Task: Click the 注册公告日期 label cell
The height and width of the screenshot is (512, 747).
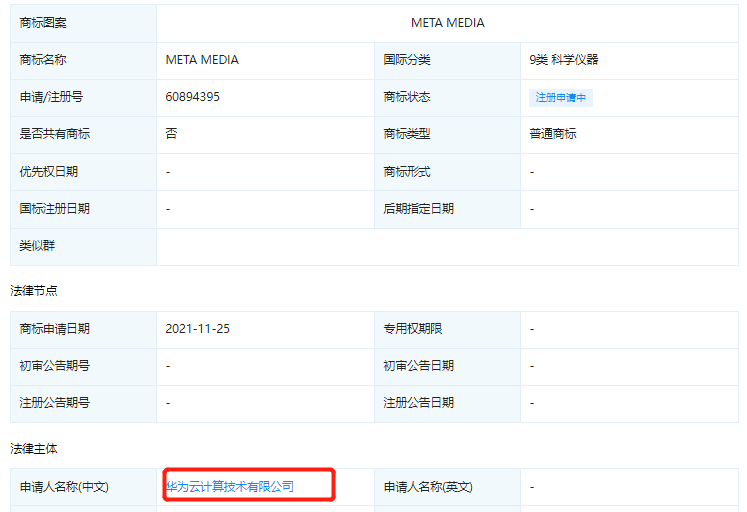Action: click(x=447, y=404)
